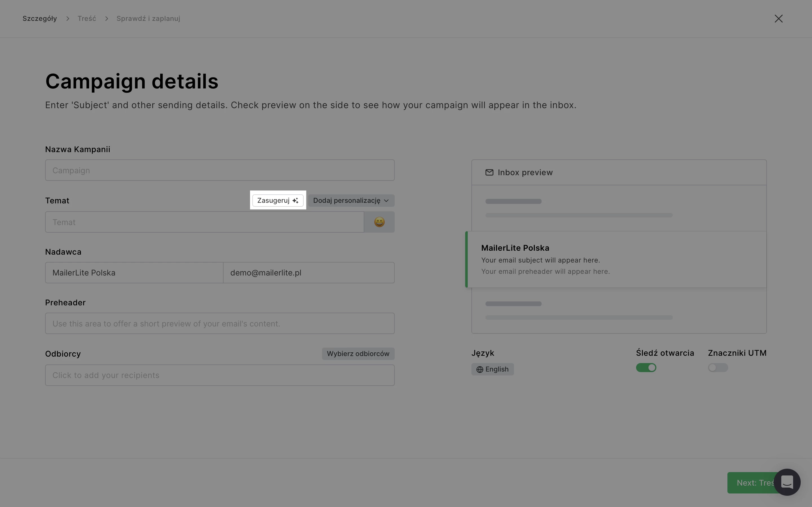Click into the Preheader text field

[219, 324]
